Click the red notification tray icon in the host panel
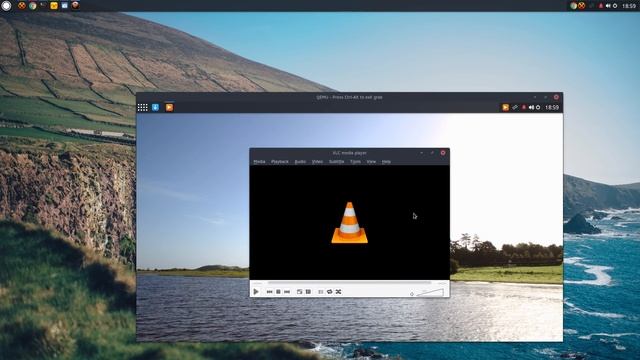The width and height of the screenshot is (640, 360). 601,6
